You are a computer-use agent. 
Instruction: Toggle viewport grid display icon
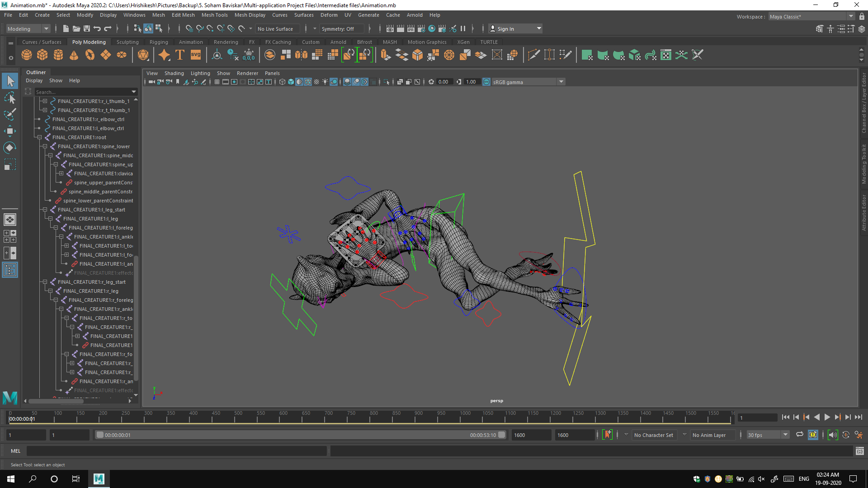pos(217,82)
